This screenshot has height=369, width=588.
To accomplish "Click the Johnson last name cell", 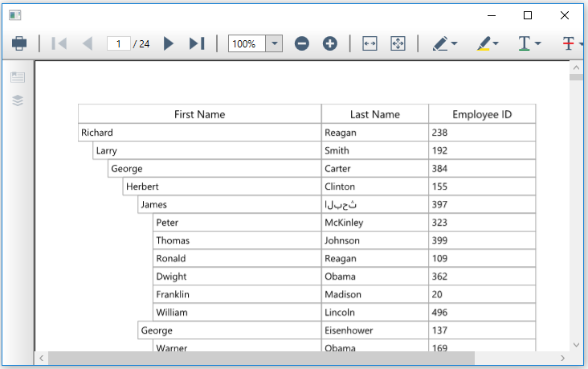I will pyautogui.click(x=375, y=240).
